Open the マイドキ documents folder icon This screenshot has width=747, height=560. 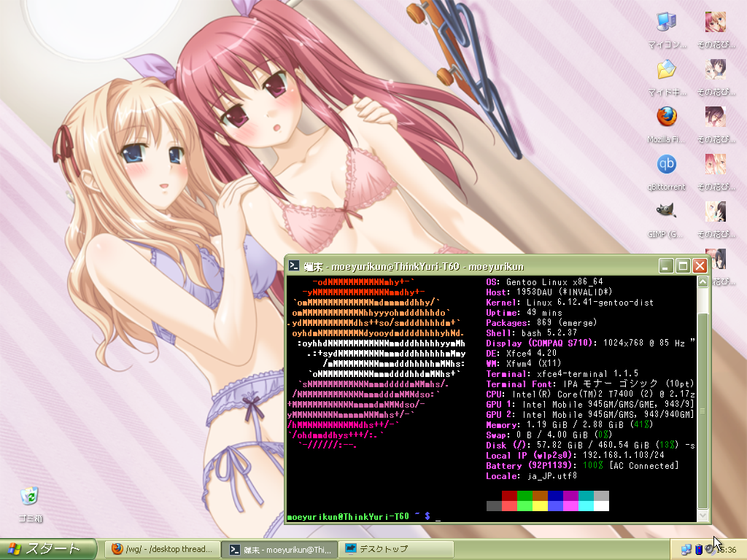667,69
